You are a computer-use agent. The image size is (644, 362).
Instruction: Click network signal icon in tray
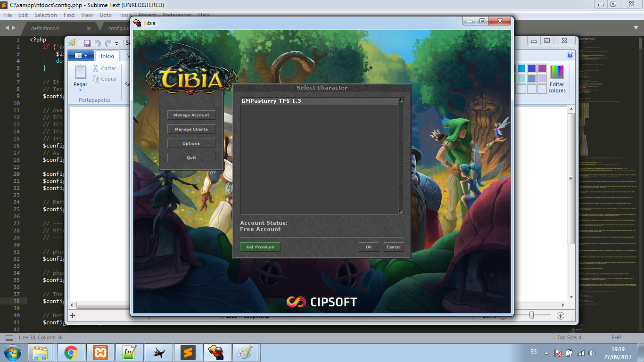click(581, 353)
